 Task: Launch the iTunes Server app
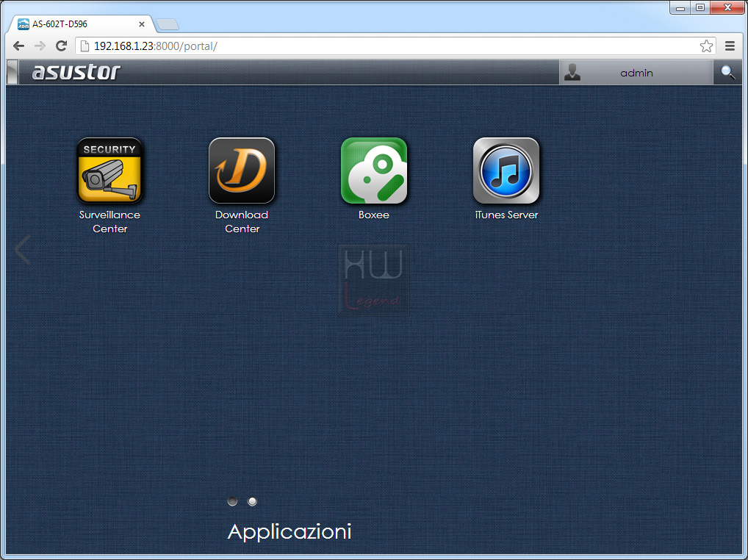point(506,170)
